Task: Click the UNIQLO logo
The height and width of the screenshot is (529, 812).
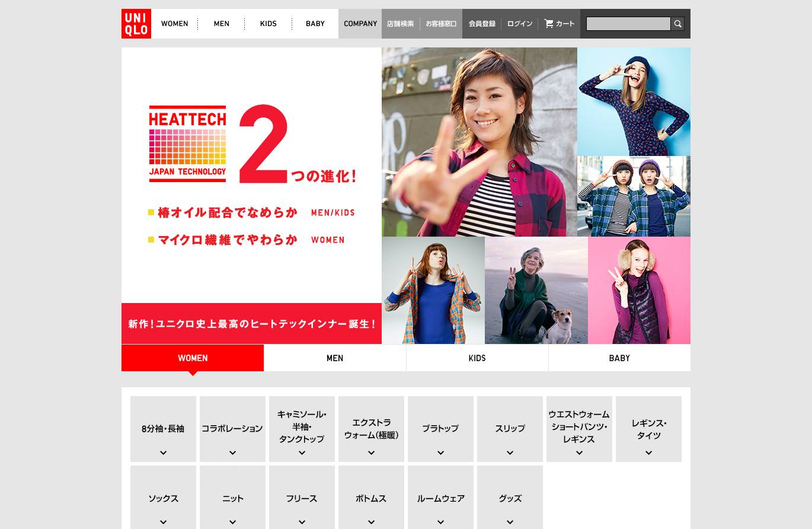Action: 136,24
